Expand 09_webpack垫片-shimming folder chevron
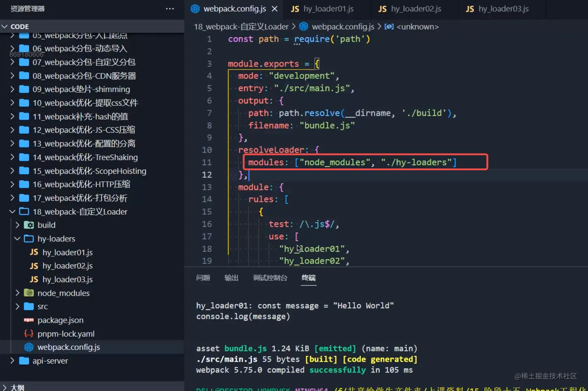The height and width of the screenshot is (391, 588). tap(12, 89)
